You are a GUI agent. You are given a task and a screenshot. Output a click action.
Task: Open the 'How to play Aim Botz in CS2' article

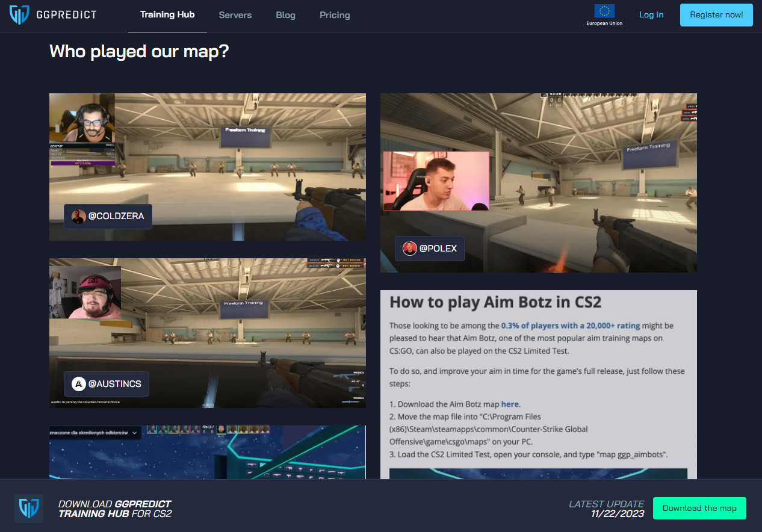click(539, 385)
